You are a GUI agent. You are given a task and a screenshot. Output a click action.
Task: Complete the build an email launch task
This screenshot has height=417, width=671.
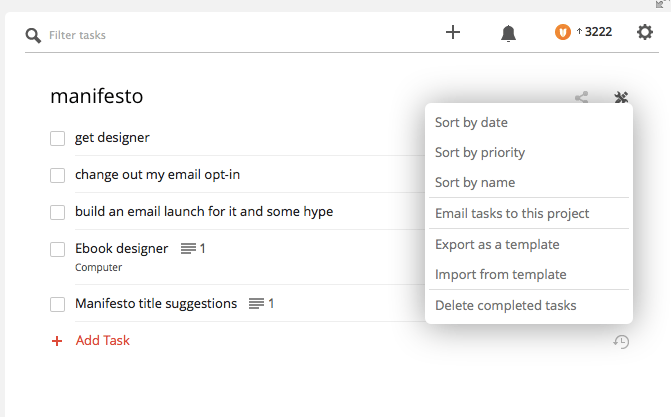click(x=58, y=212)
